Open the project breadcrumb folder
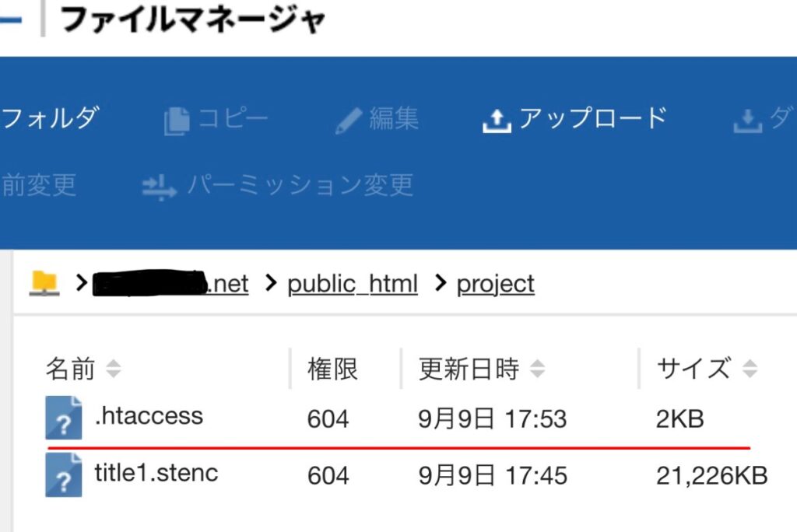This screenshot has height=532, width=797. tap(496, 284)
